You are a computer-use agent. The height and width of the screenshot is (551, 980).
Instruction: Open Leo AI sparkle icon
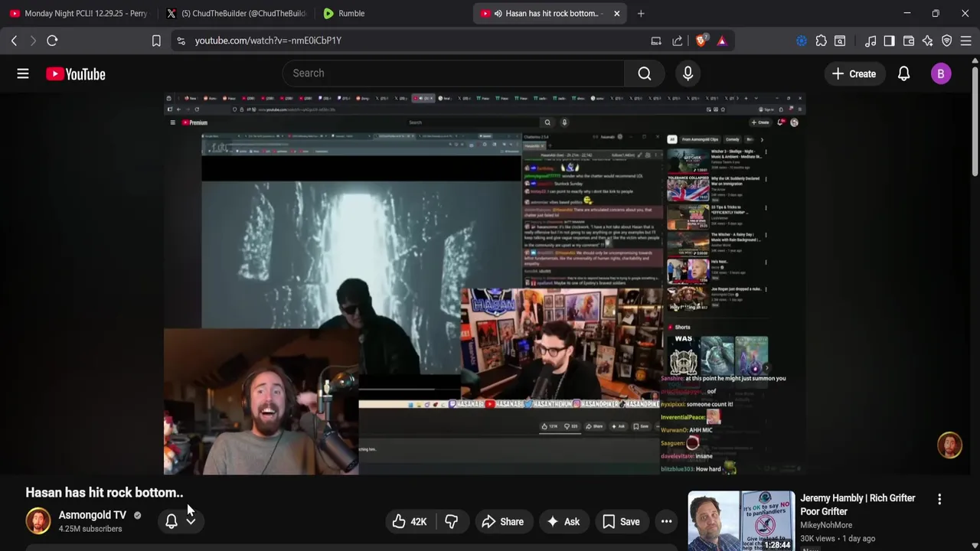click(928, 41)
